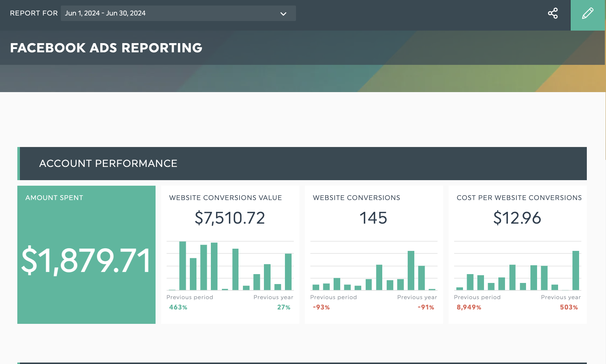Image resolution: width=606 pixels, height=364 pixels.
Task: Click the Facebook Ads Reporting title
Action: pos(106,48)
